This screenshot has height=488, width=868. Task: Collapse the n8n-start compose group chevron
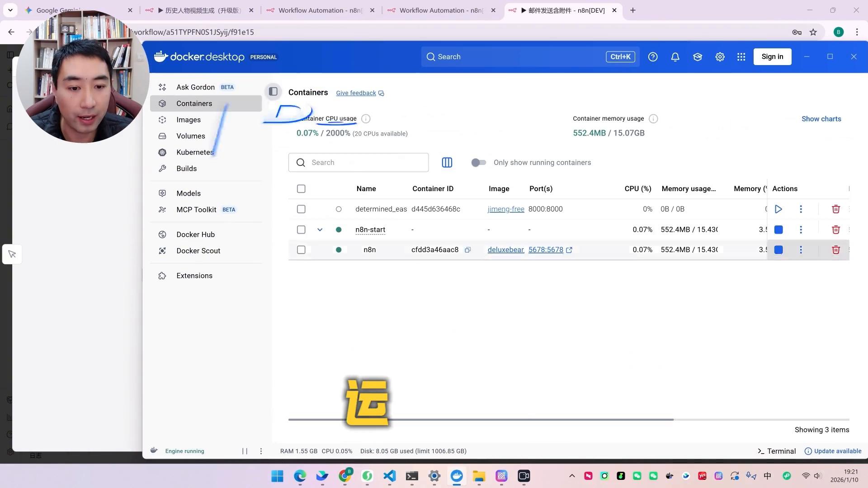[320, 230]
